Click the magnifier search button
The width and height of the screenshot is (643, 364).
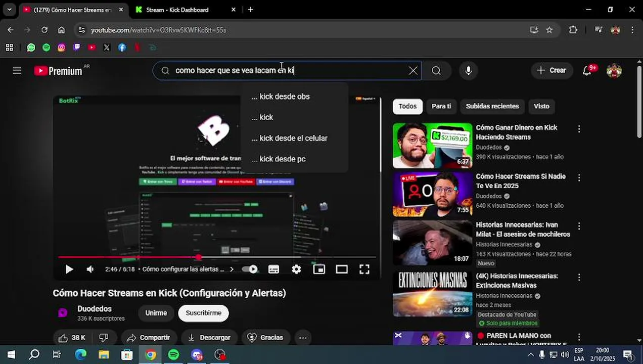(x=436, y=71)
